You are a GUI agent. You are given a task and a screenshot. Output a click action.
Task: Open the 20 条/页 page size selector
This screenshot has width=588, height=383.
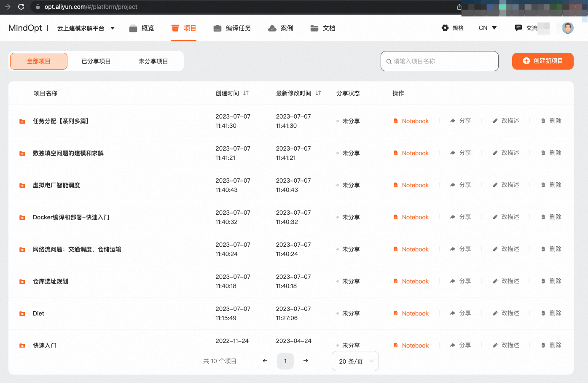tap(355, 361)
